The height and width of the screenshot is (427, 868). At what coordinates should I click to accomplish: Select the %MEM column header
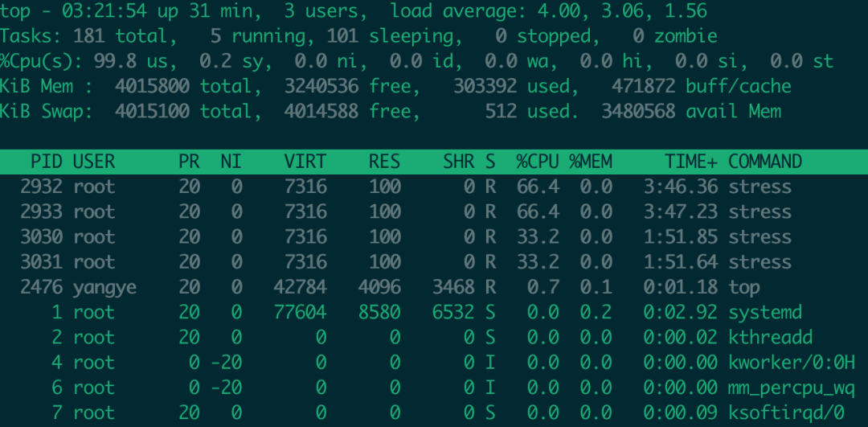coord(591,162)
